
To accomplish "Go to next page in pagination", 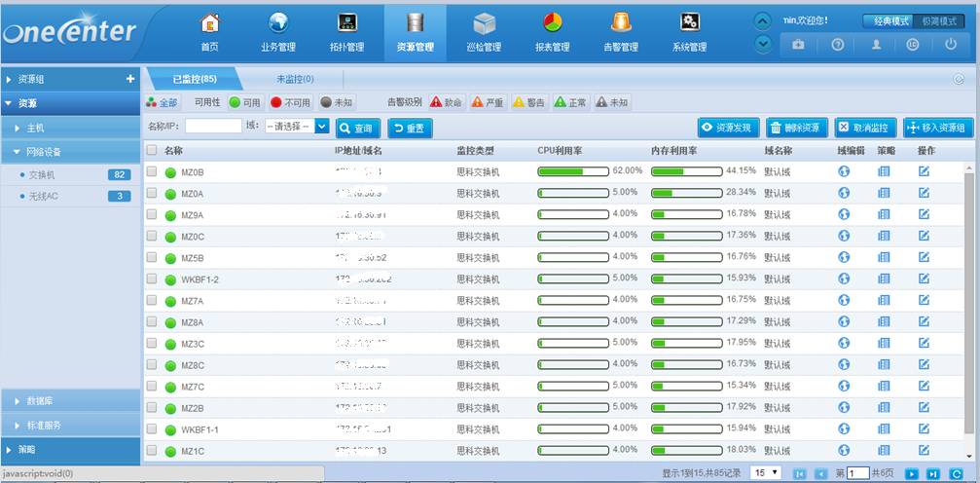I will [x=912, y=473].
